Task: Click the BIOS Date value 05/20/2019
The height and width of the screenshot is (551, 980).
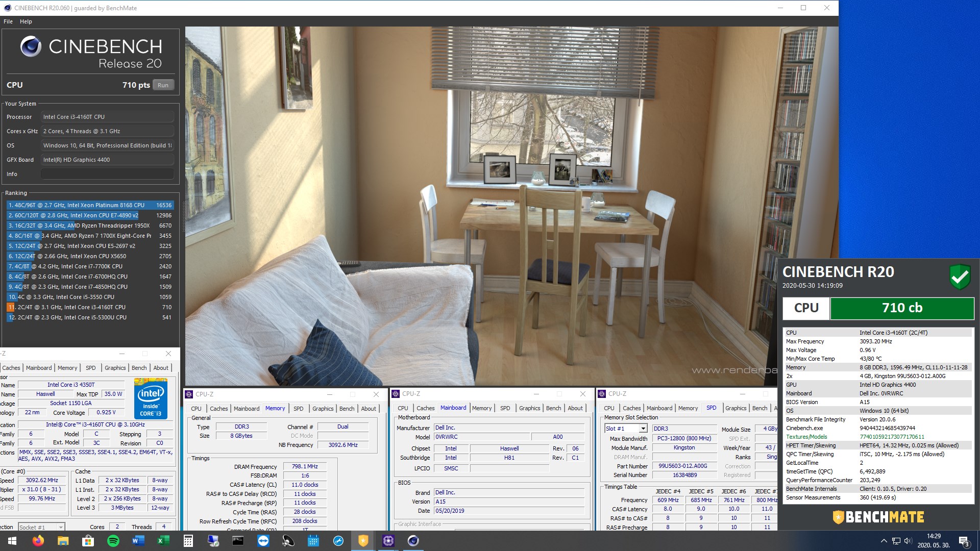Action: 509,511
